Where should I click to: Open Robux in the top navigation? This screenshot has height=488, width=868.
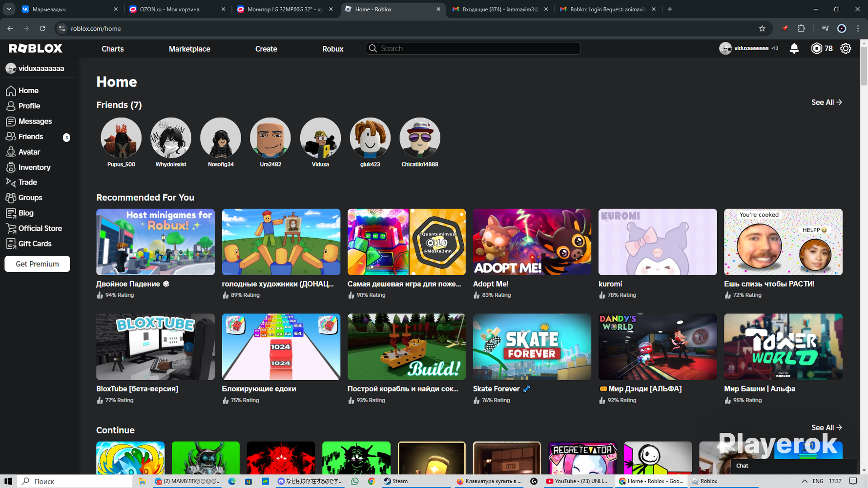coord(333,49)
